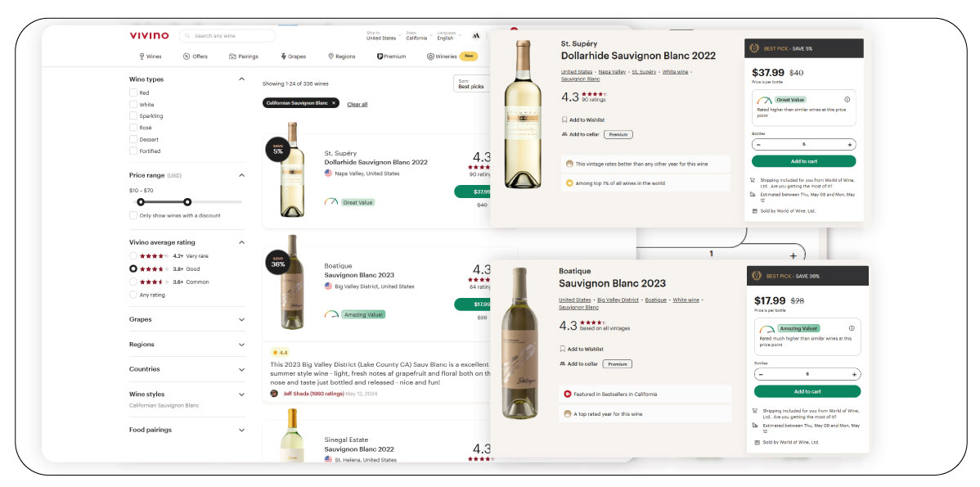Viewport: 980px width, 487px height.
Task: Open the Grapes nav menu
Action: click(293, 56)
